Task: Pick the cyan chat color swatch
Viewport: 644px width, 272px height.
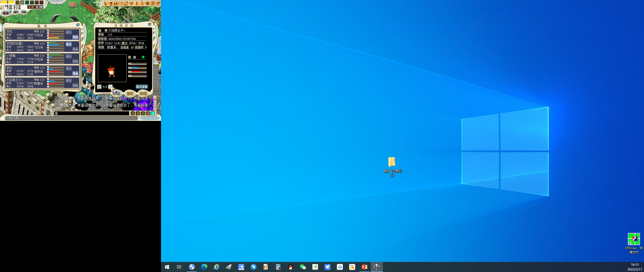Action: [x=153, y=113]
